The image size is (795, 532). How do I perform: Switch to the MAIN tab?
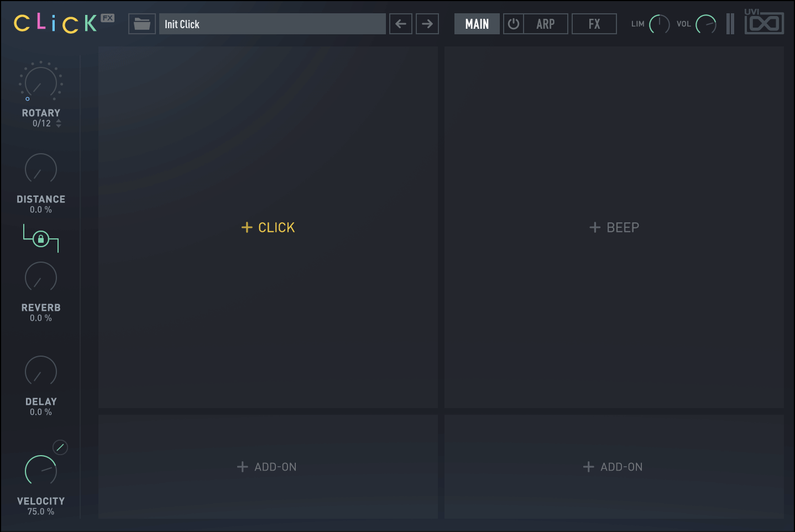point(477,24)
